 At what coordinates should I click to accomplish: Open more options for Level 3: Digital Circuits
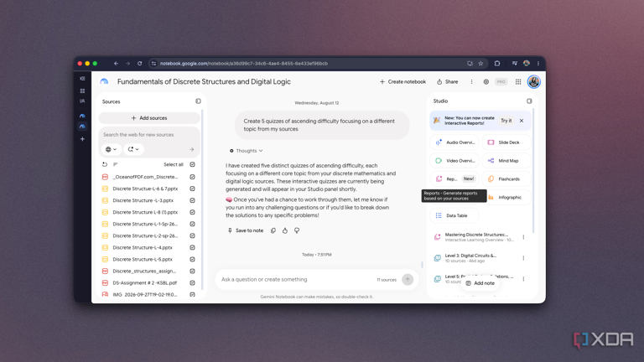523,258
